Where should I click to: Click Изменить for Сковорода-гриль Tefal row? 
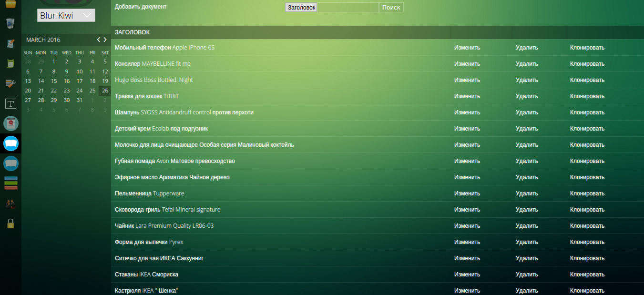[x=467, y=210]
